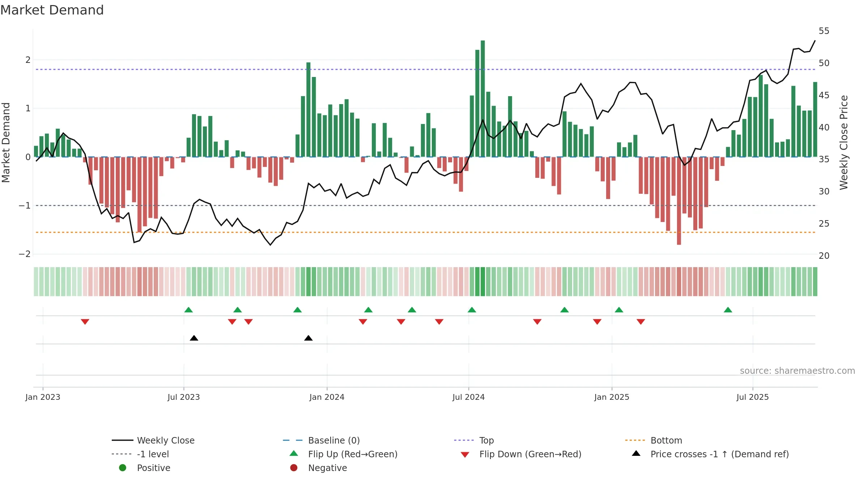The height and width of the screenshot is (488, 868).
Task: Click the deepest red demand bar in early 2025
Action: click(679, 201)
